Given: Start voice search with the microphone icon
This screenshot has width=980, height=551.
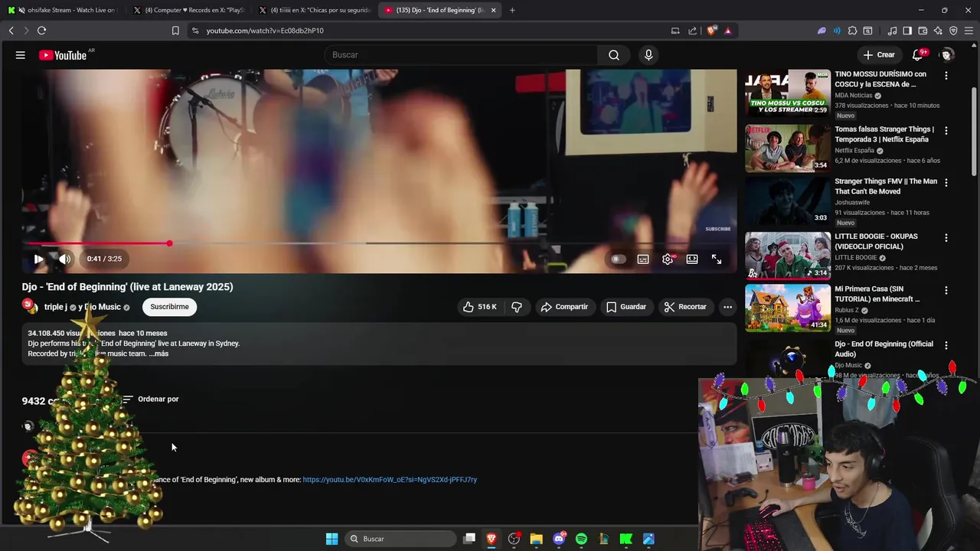Looking at the screenshot, I should pyautogui.click(x=648, y=55).
